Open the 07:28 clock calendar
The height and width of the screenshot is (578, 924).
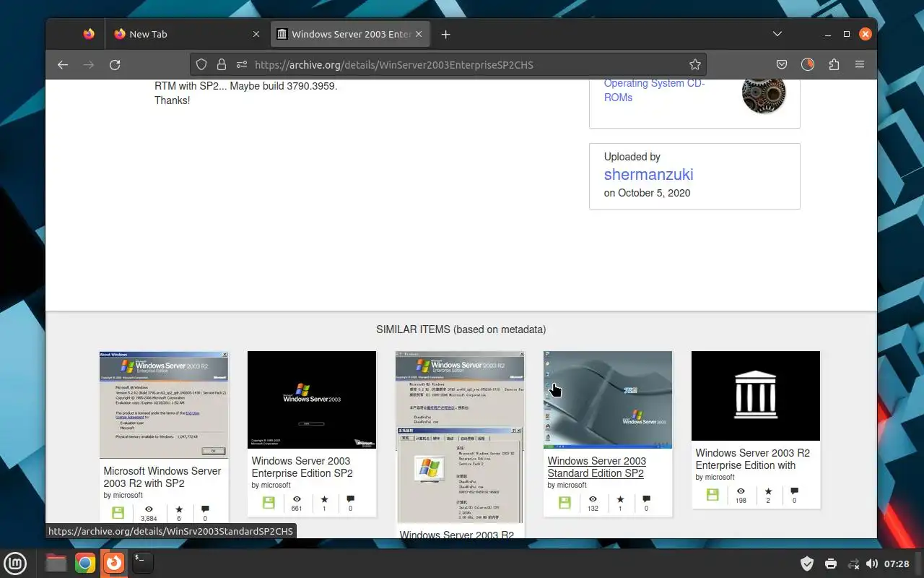pos(897,564)
